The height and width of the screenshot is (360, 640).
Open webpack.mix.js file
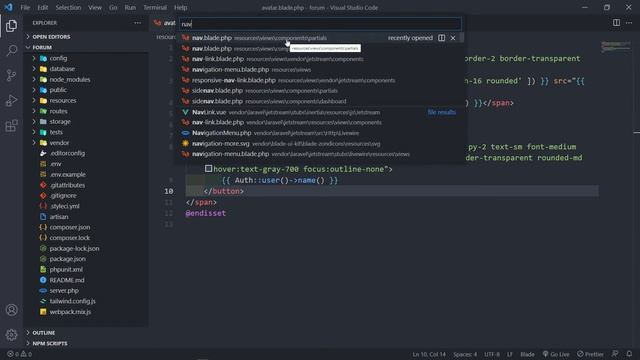click(x=86, y=311)
